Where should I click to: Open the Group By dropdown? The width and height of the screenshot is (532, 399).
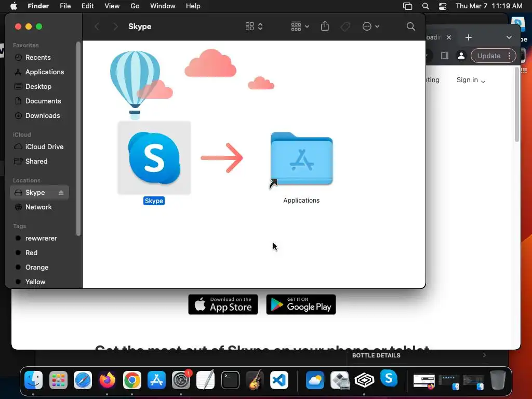click(300, 26)
